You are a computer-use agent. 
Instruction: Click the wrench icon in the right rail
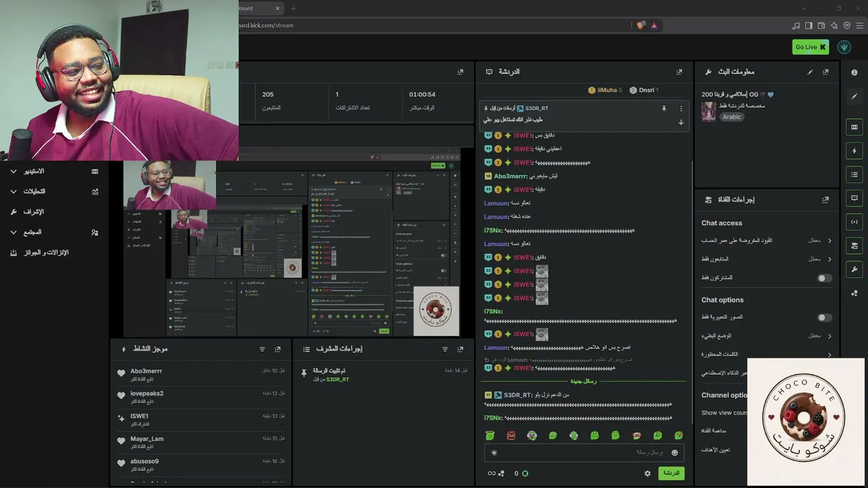point(854,269)
